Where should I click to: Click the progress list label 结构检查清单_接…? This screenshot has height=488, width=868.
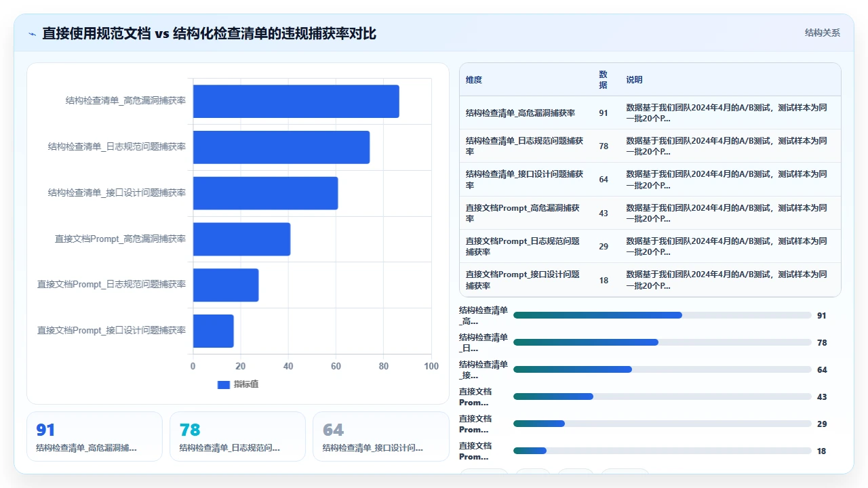484,369
